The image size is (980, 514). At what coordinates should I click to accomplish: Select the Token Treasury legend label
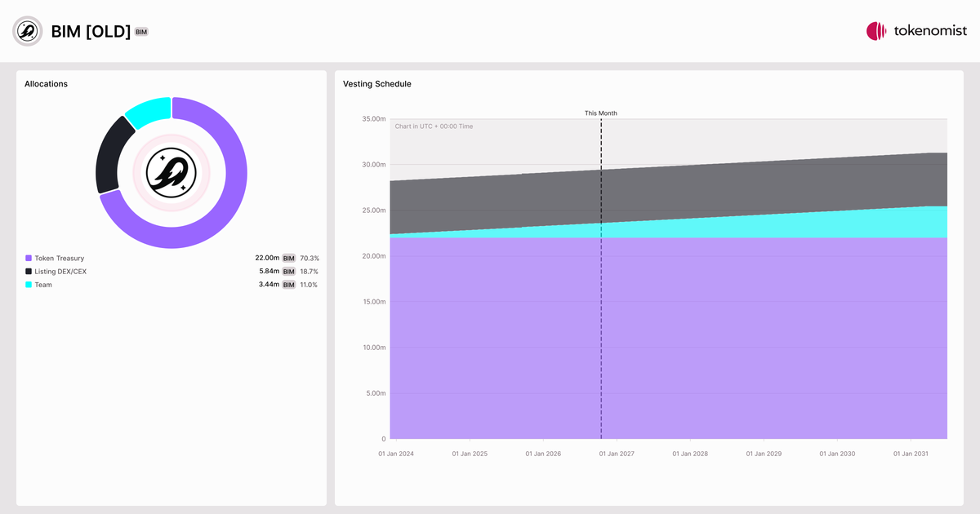[x=59, y=258]
